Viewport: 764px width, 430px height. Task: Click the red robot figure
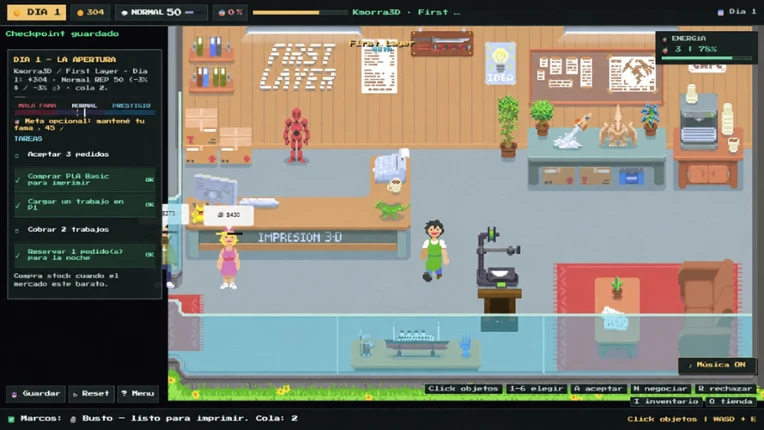pyautogui.click(x=296, y=135)
